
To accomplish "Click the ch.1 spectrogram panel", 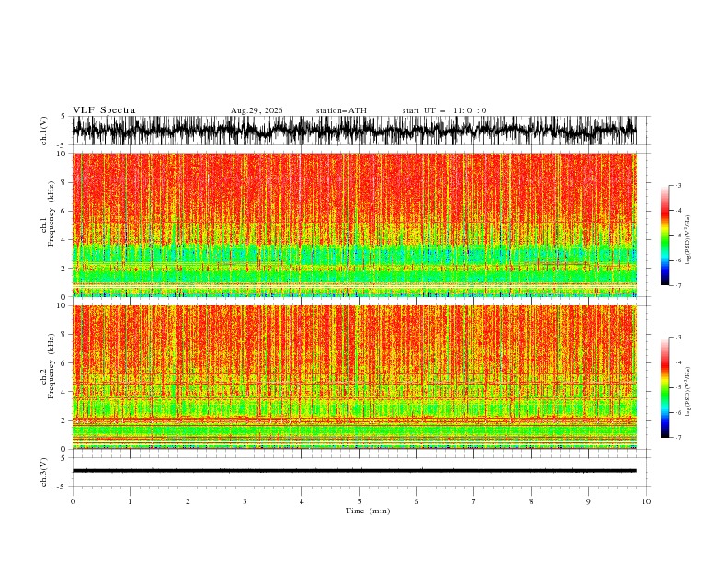I will [354, 224].
